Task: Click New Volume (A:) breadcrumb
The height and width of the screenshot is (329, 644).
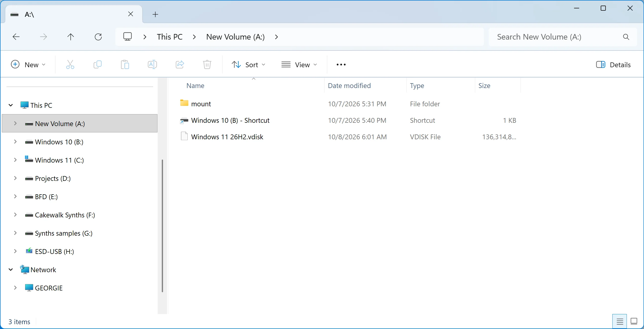Action: [236, 37]
